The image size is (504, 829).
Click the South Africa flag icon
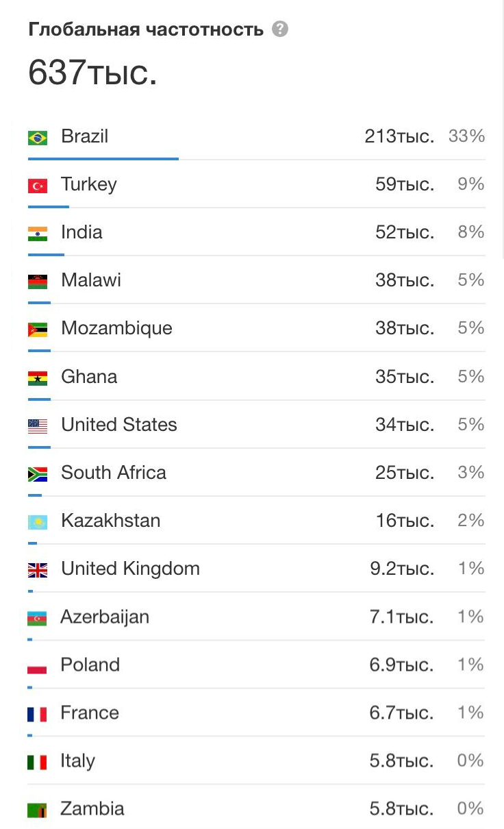(38, 474)
